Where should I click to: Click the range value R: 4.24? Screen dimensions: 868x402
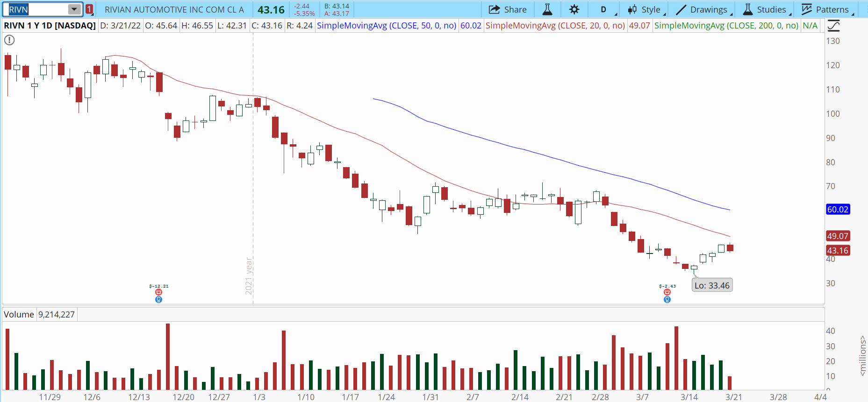(300, 26)
